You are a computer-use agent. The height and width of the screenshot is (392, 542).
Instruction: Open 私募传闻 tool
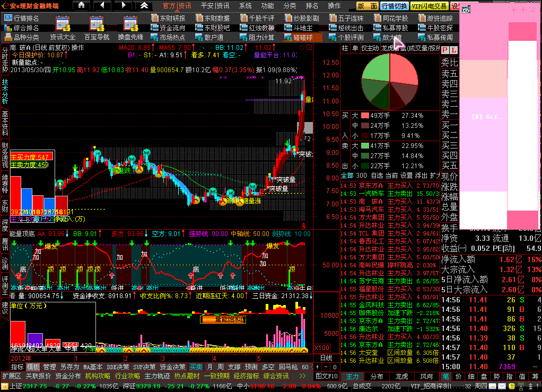tap(436, 37)
